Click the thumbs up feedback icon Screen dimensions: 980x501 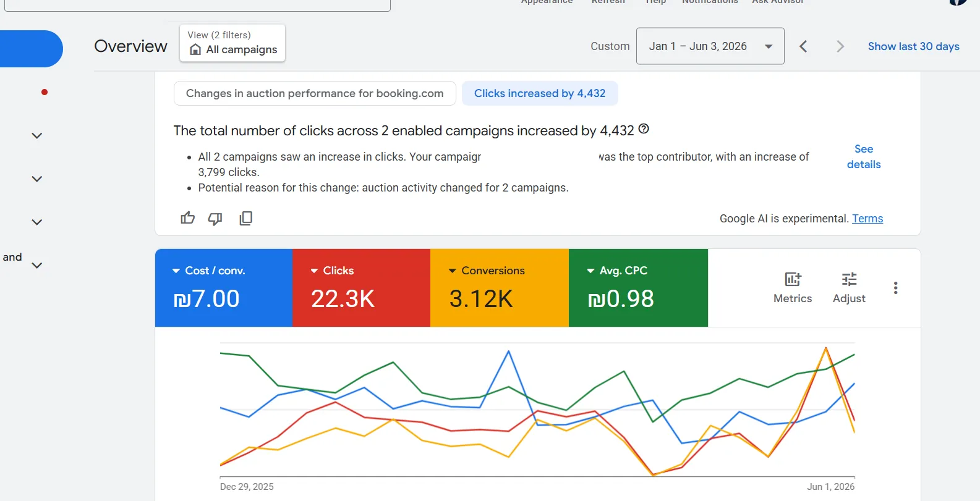tap(187, 218)
